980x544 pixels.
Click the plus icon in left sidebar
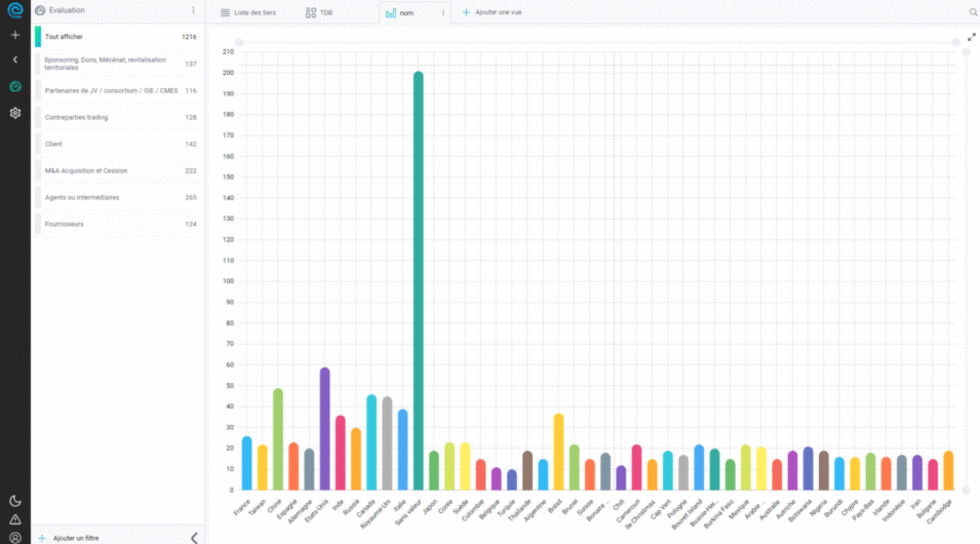point(15,35)
